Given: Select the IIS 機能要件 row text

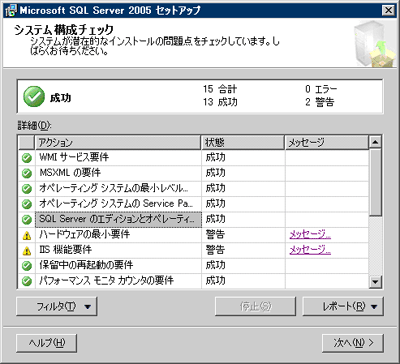Looking at the screenshot, I should tap(65, 250).
